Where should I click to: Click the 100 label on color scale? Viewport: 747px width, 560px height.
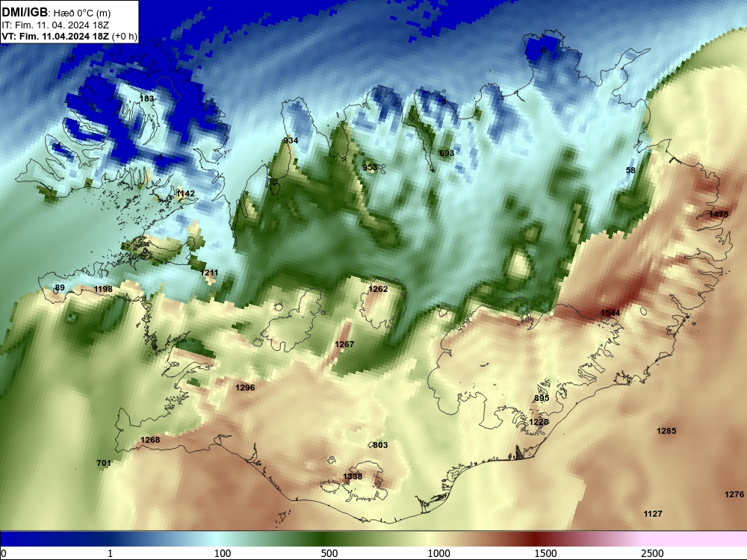coord(223,553)
